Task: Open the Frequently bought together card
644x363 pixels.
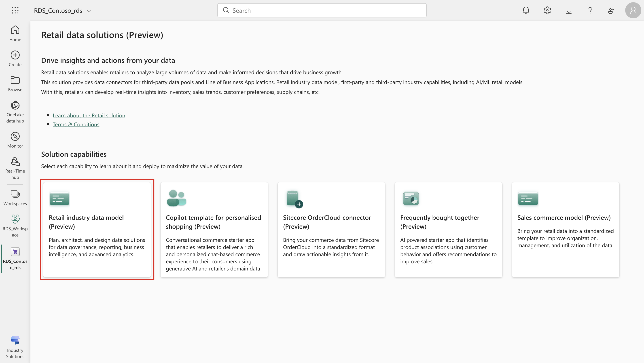Action: coord(448,230)
